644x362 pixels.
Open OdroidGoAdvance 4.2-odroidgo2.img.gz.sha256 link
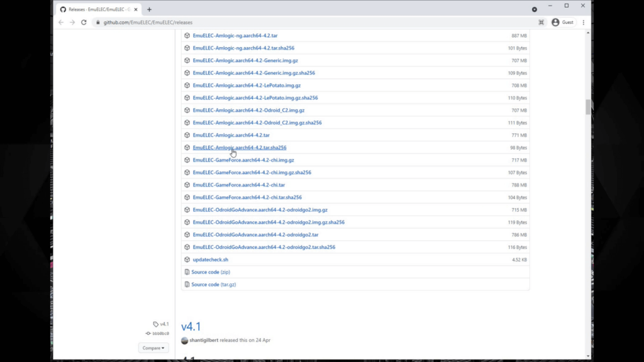269,222
